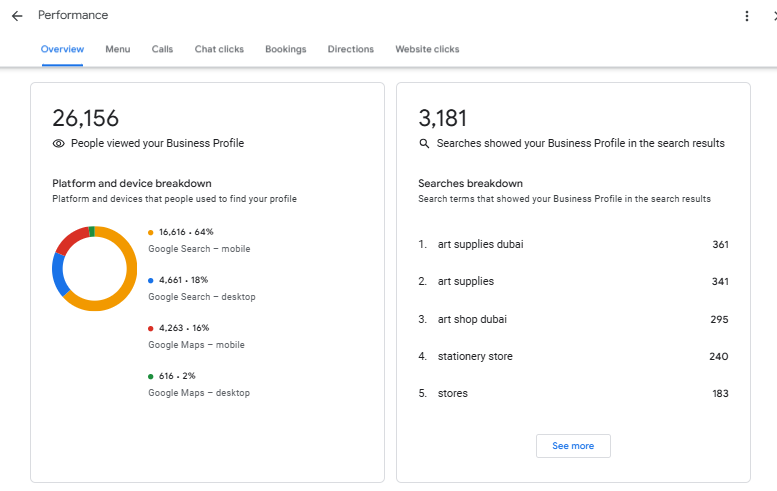The height and width of the screenshot is (491, 777).
Task: Click the count 295
Action: tap(720, 319)
